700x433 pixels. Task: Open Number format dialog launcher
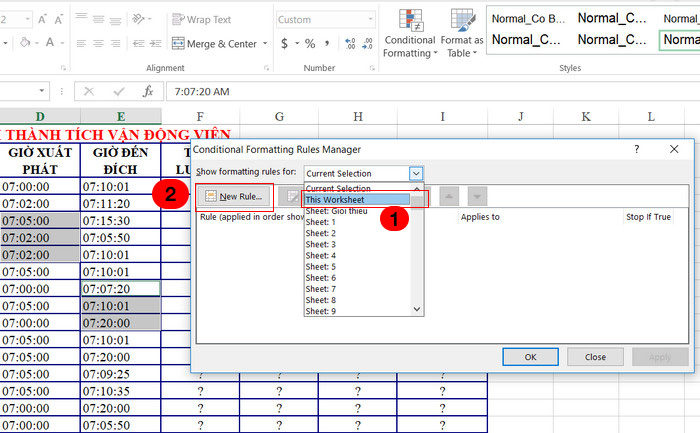372,68
